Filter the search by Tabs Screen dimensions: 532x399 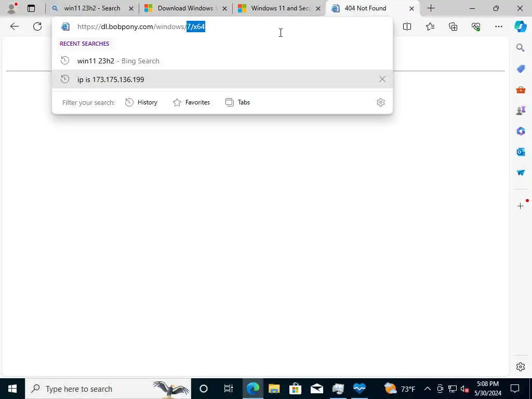click(237, 102)
